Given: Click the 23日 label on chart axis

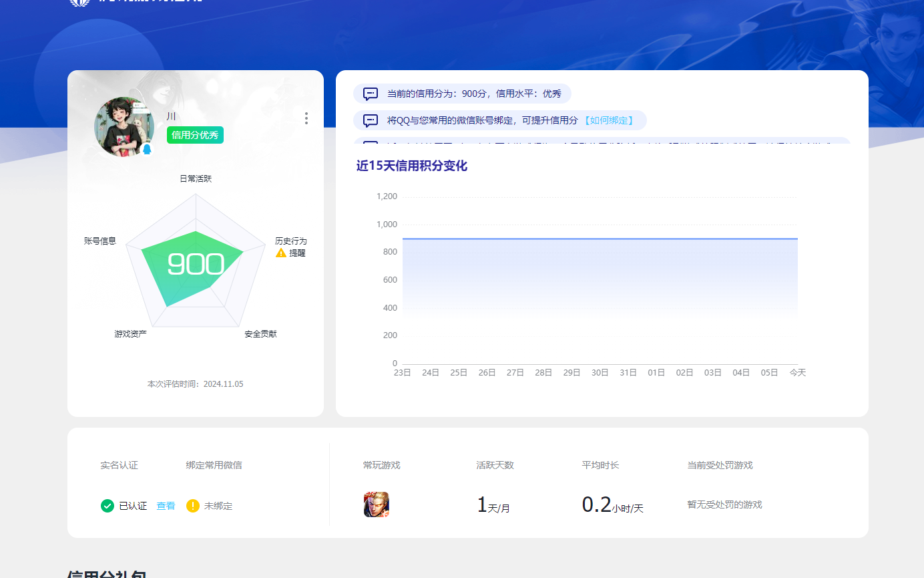Looking at the screenshot, I should point(402,373).
